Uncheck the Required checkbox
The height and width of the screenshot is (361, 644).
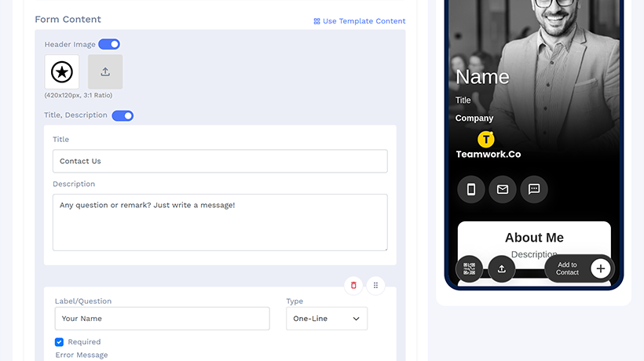point(59,341)
